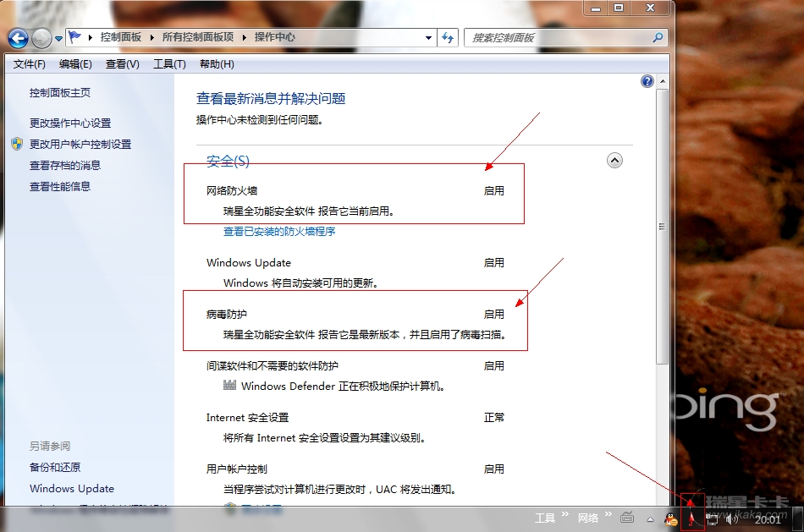Open 备份和还原 in the sidebar
804x532 pixels.
pos(55,468)
